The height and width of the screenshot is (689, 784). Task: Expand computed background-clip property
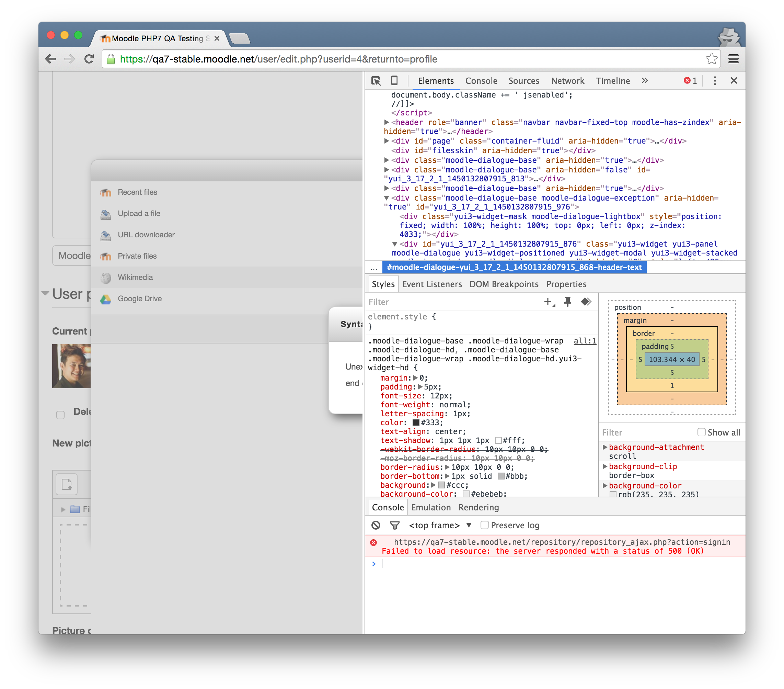[x=605, y=466]
